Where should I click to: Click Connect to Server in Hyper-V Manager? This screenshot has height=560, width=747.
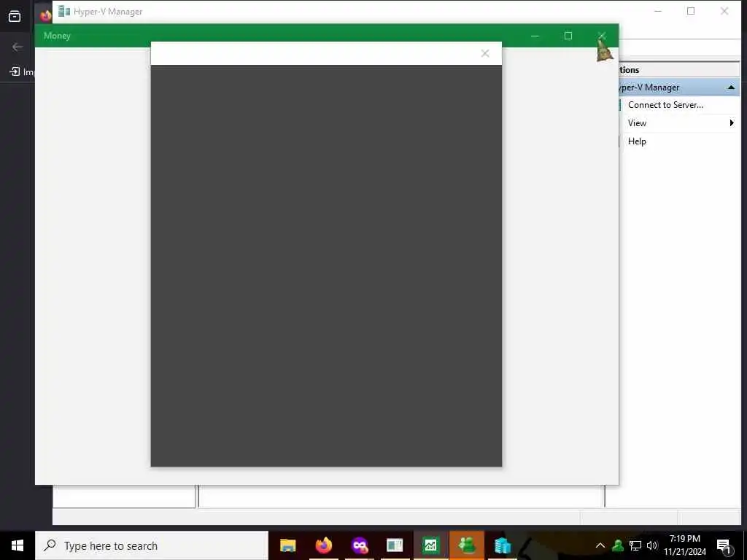click(x=665, y=105)
